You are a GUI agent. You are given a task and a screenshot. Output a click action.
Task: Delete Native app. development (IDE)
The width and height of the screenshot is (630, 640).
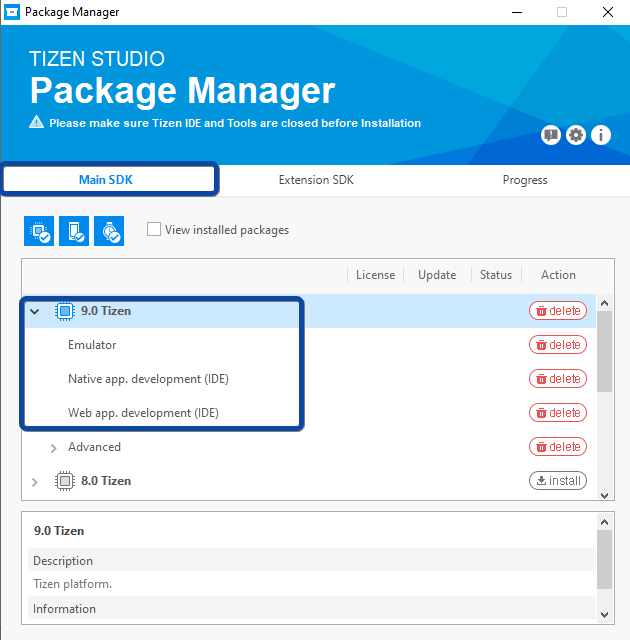pos(558,379)
